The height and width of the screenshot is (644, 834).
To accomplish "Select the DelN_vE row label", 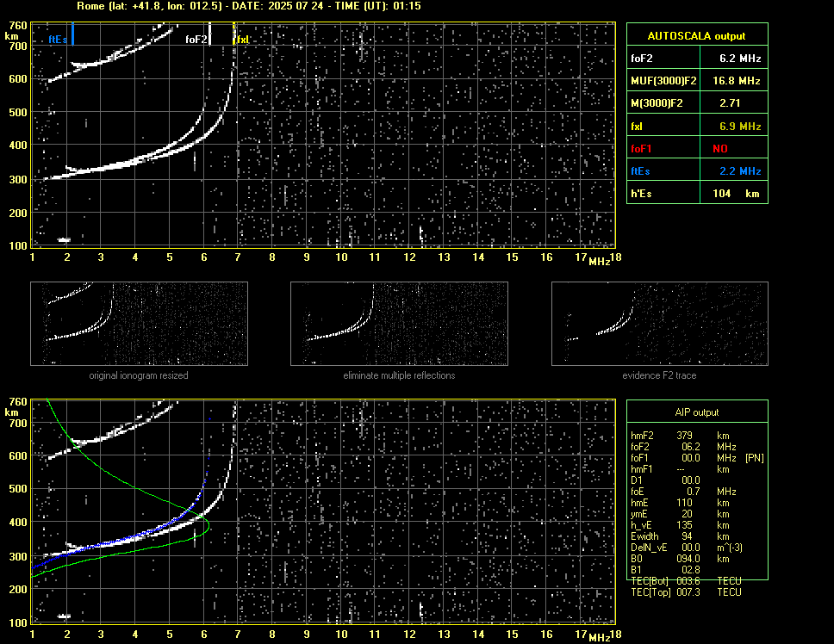I will [x=649, y=548].
